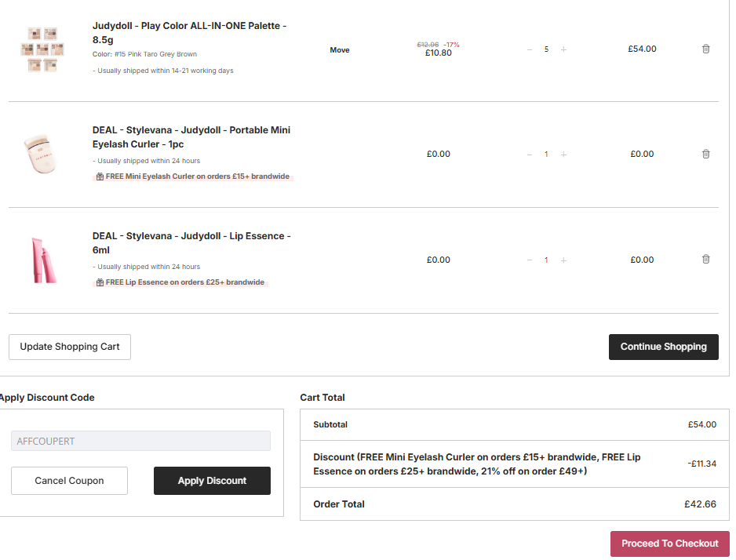The width and height of the screenshot is (736, 560).
Task: Open the Play Color Palette product thumbnail
Action: point(42,49)
